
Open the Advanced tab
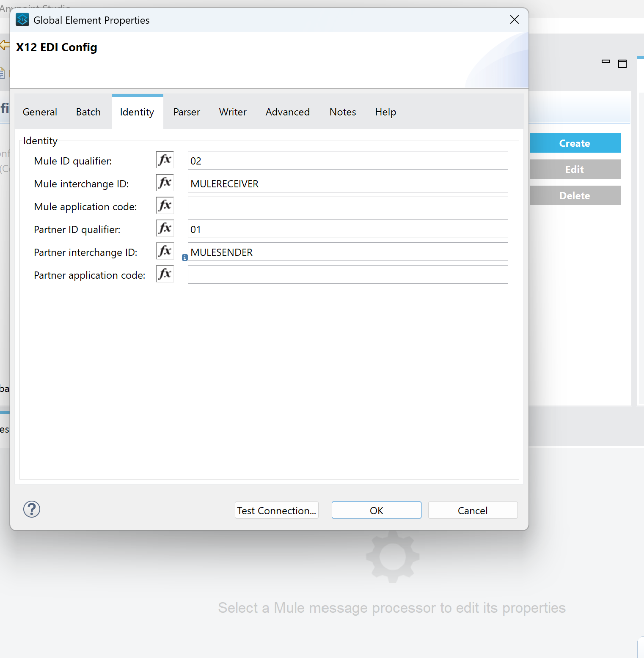tap(287, 112)
